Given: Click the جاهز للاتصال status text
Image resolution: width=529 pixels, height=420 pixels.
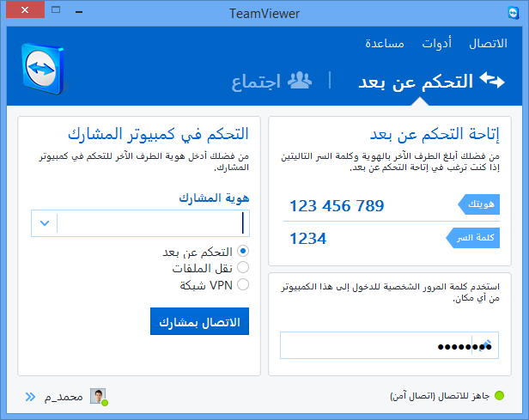Looking at the screenshot, I should 440,396.
